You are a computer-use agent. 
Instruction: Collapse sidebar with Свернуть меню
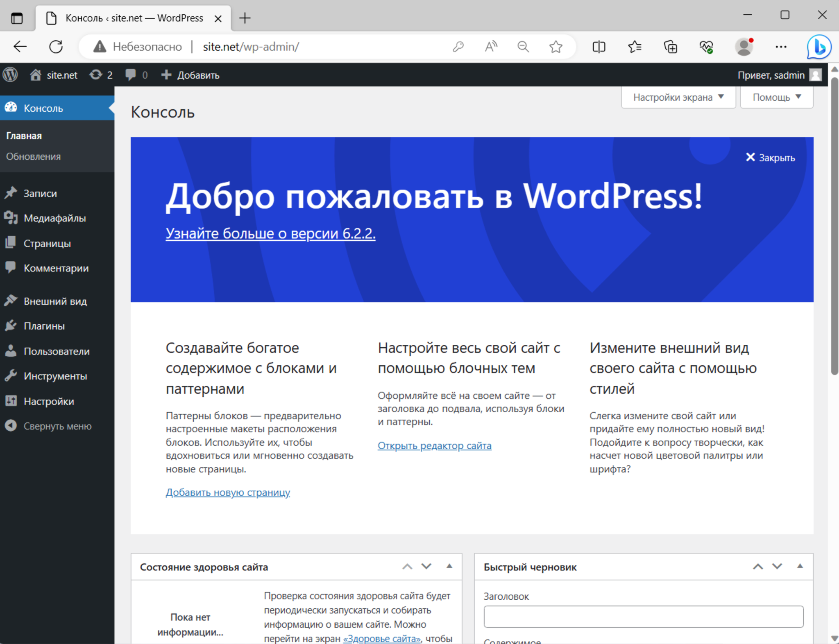pyautogui.click(x=57, y=426)
